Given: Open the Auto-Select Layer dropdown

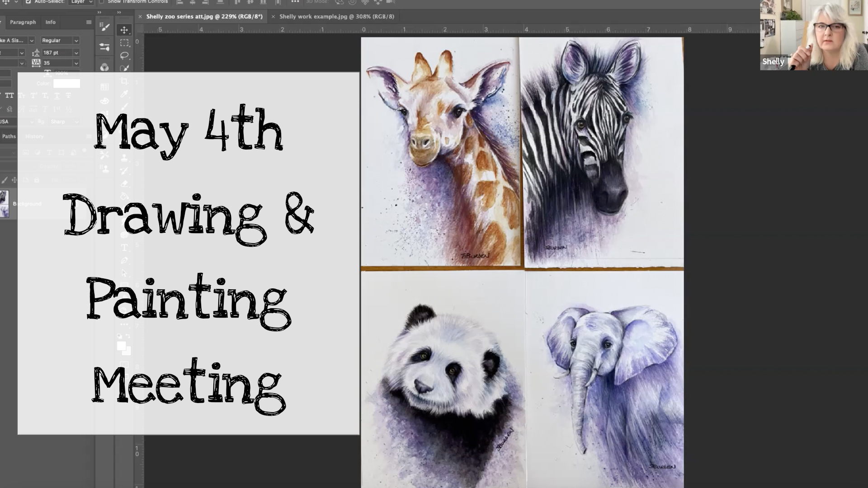Looking at the screenshot, I should pyautogui.click(x=81, y=2).
